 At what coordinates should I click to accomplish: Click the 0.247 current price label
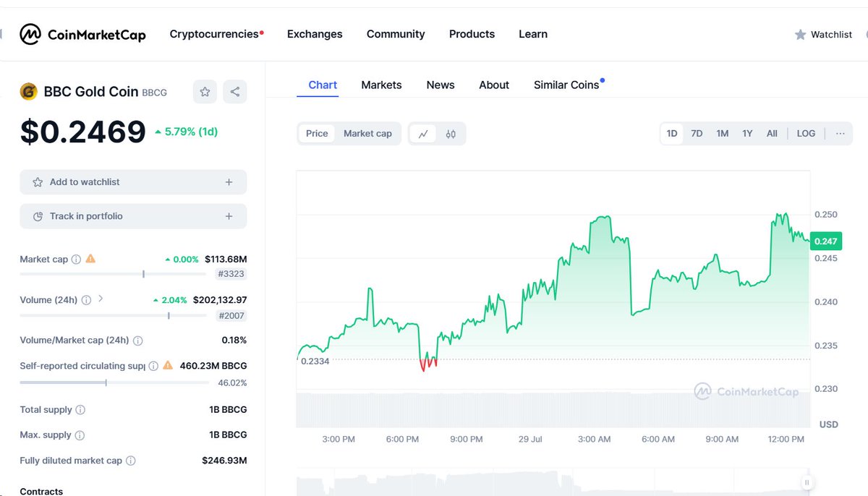click(826, 241)
